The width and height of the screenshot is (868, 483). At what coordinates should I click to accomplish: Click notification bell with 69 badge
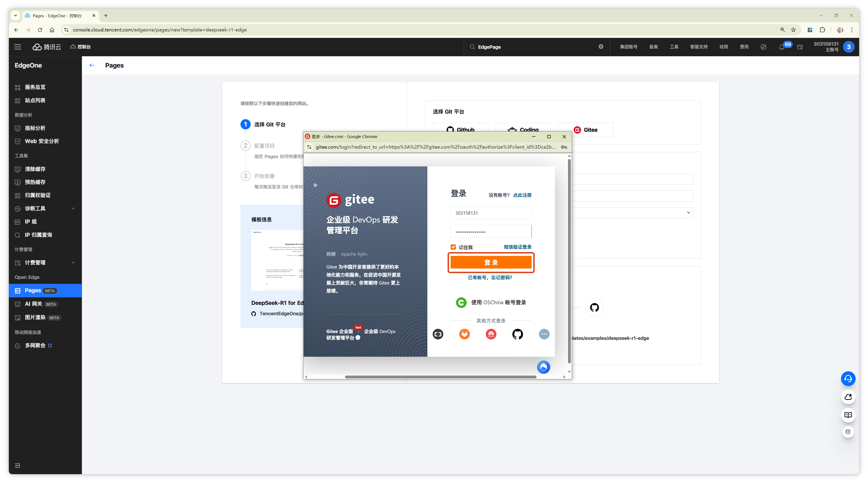(x=782, y=47)
